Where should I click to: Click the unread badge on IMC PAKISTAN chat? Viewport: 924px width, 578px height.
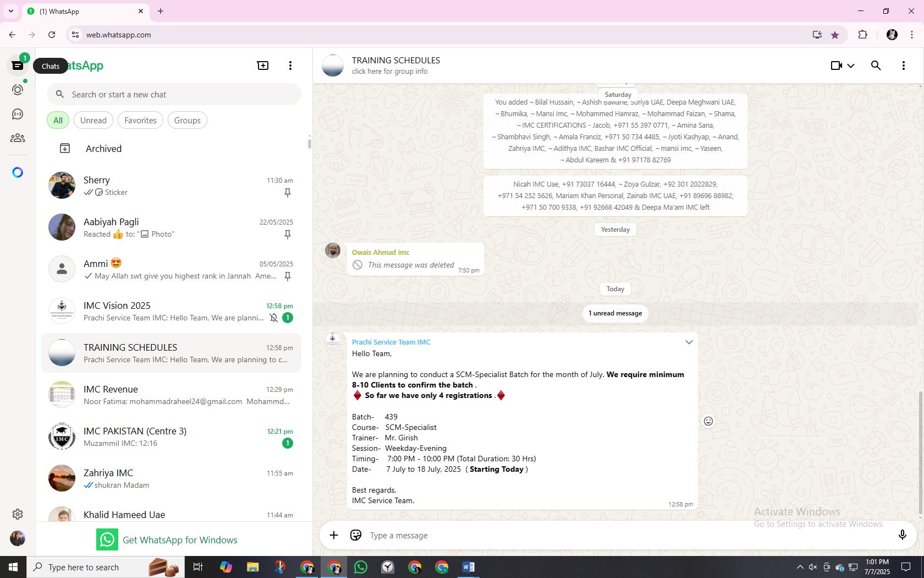[x=287, y=443]
